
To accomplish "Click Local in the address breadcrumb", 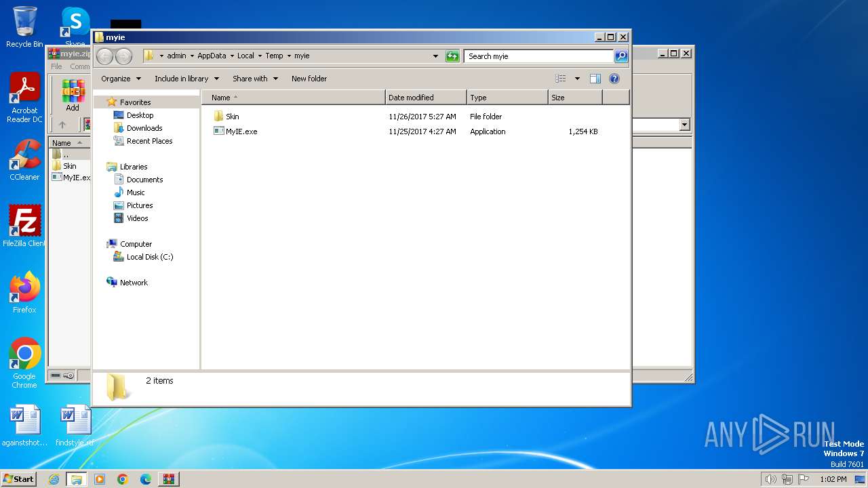I will point(245,56).
